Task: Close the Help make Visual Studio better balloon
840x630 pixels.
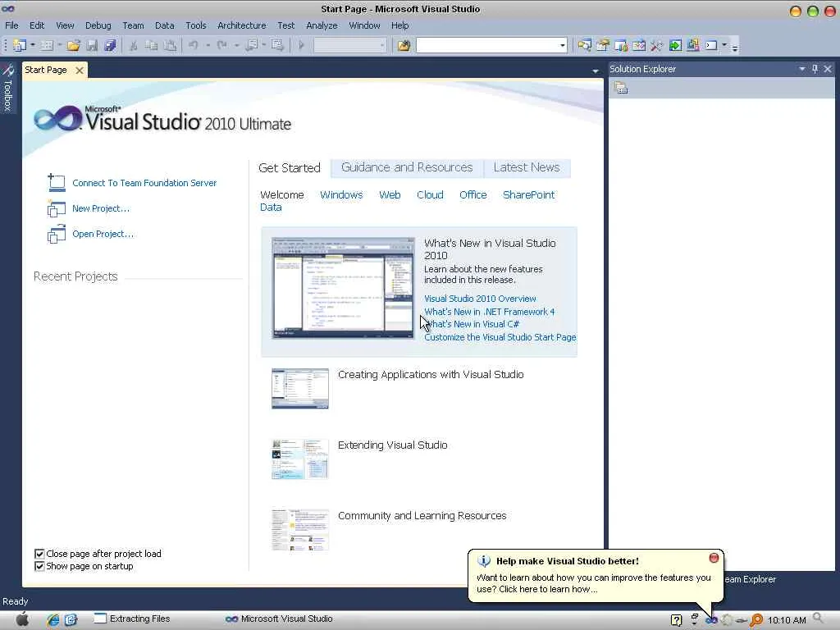Action: click(x=714, y=558)
